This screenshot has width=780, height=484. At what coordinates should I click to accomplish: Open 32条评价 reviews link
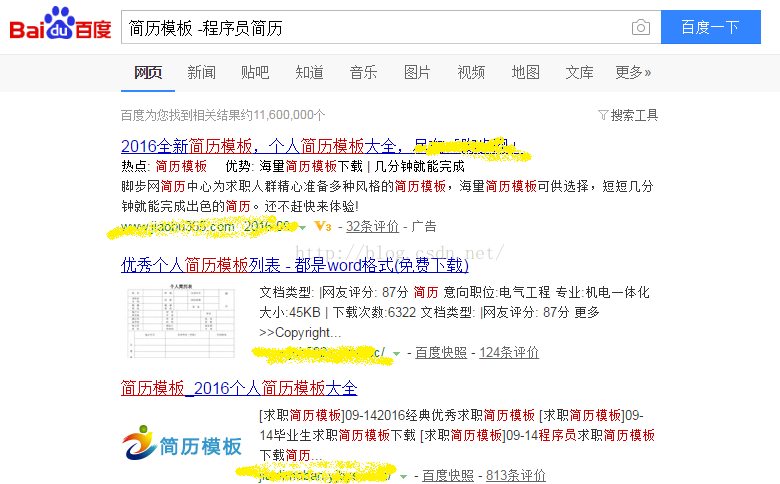tap(373, 226)
